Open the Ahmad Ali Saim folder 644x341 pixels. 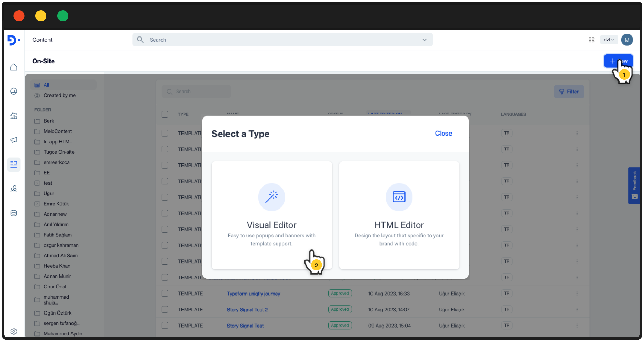pos(60,256)
